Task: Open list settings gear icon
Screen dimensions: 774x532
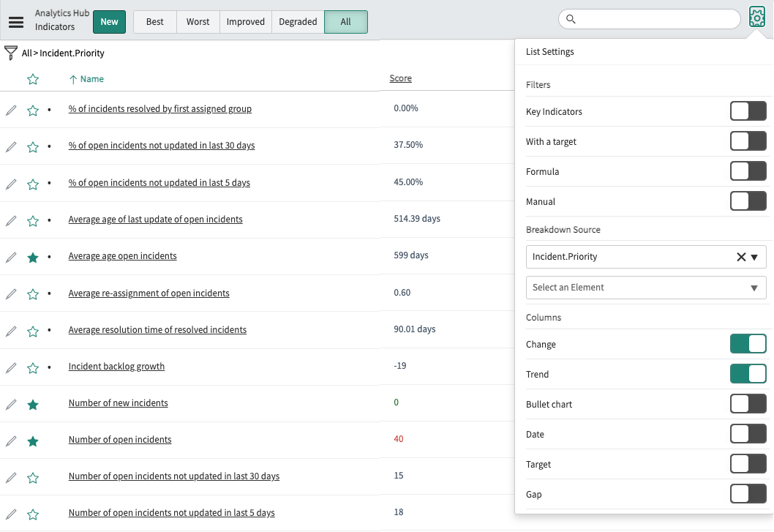Action: tap(756, 18)
